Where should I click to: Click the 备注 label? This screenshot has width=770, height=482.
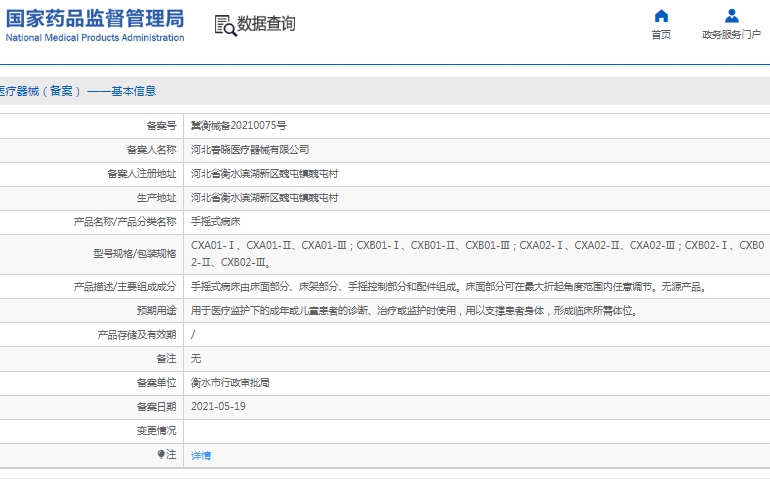[x=166, y=359]
